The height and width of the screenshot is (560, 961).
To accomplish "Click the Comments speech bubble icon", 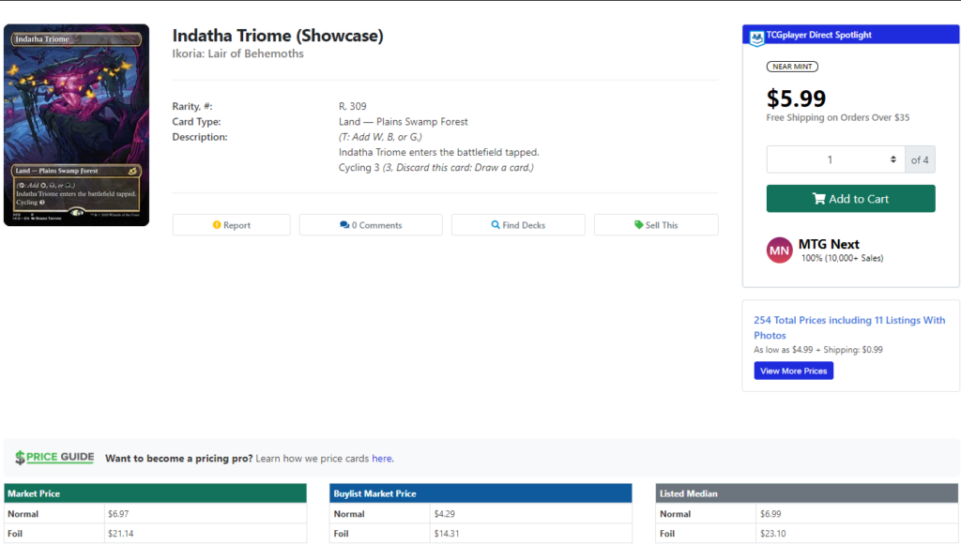I will pos(344,225).
